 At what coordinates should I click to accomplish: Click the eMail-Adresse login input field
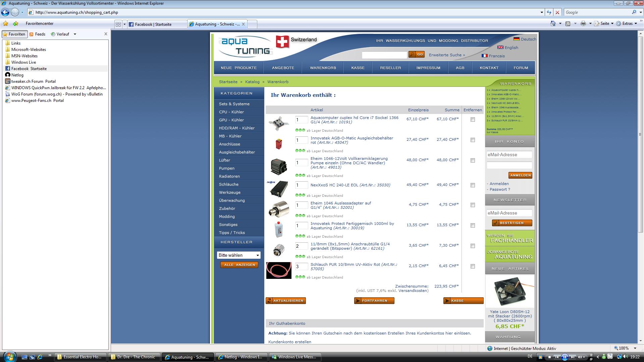click(x=509, y=155)
